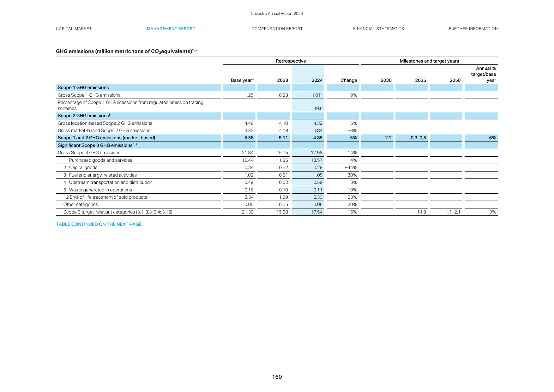Select 'Gross market-based Scope 2 GHG emissions' label
The image size is (554, 392).
click(104, 130)
